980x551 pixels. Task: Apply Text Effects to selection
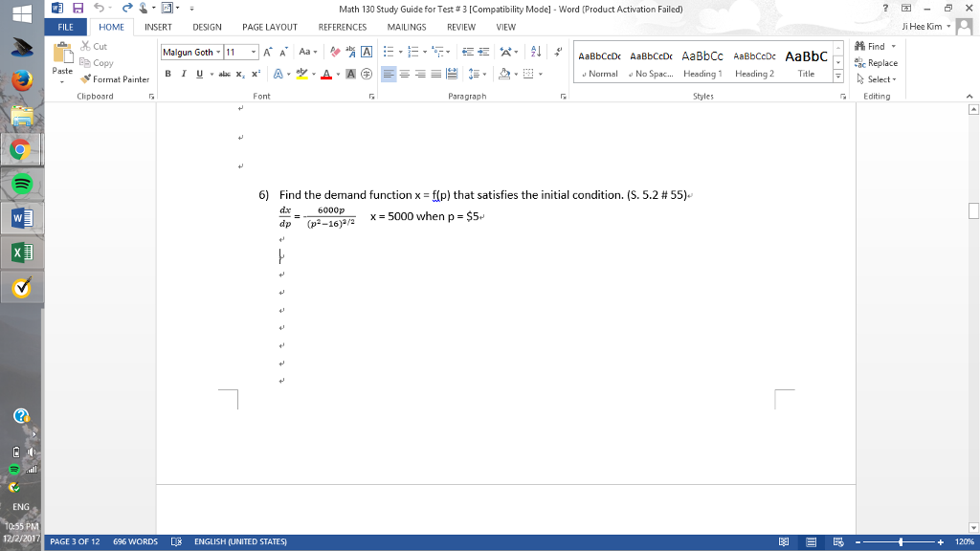tap(278, 74)
